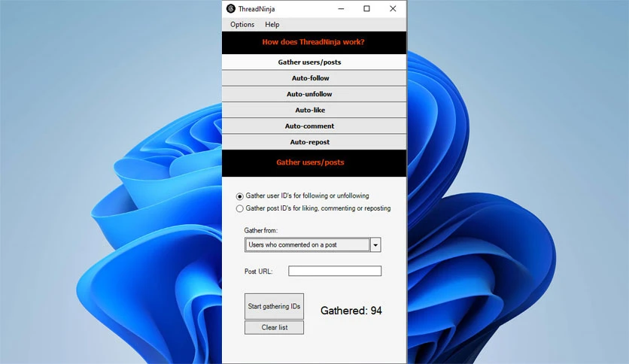Click the orange Gather users/posts header
Image resolution: width=629 pixels, height=364 pixels.
pos(310,162)
